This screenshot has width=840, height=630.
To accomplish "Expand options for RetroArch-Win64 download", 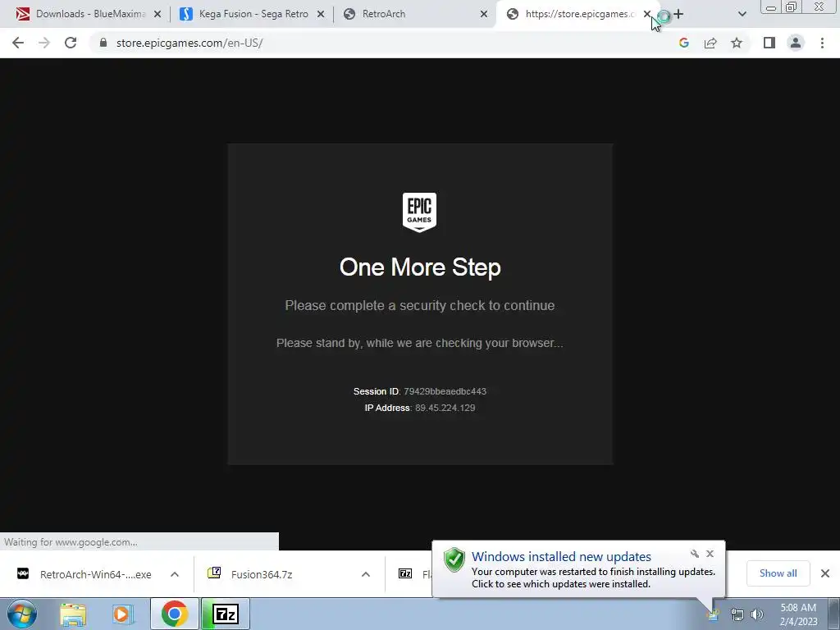I will click(x=175, y=574).
